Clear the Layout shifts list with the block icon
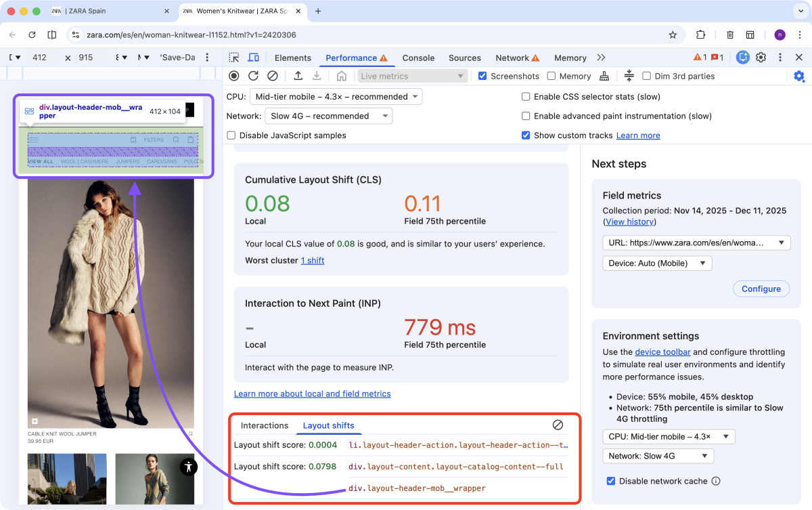The width and height of the screenshot is (812, 510). click(558, 425)
